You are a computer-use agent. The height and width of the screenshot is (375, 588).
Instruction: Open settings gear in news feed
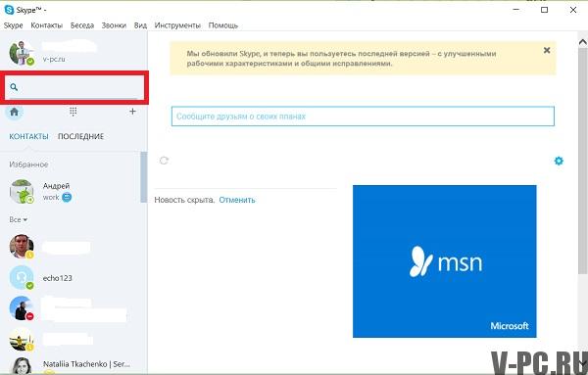(559, 161)
